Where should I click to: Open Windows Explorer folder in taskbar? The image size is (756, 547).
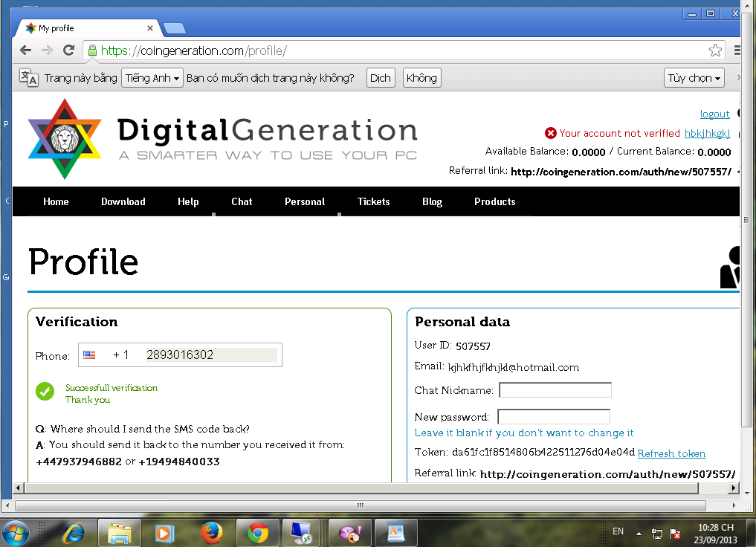[119, 533]
